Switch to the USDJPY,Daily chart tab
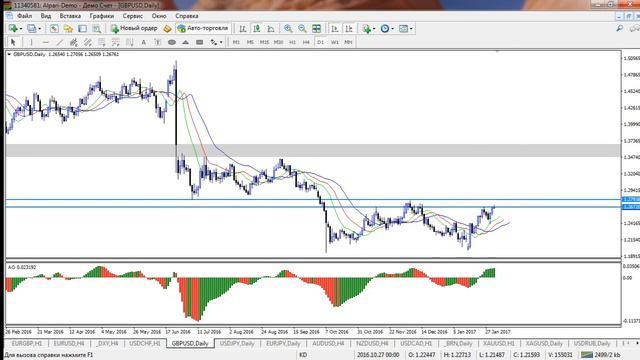Screen dimensions: 640x360 (237, 343)
